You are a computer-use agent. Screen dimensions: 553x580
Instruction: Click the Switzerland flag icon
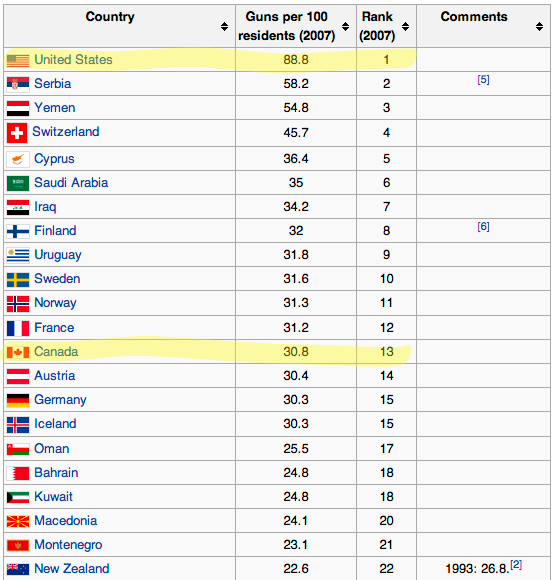click(x=17, y=133)
